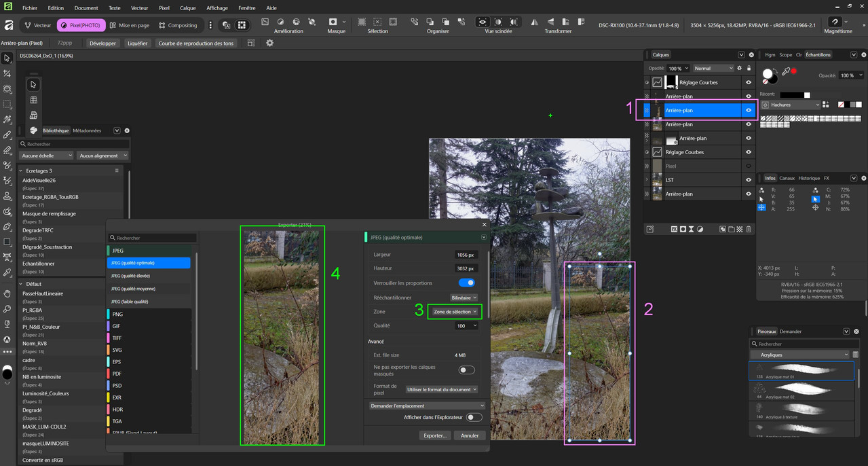The width and height of the screenshot is (868, 466).
Task: Show the hidden Pixel layer
Action: [749, 166]
